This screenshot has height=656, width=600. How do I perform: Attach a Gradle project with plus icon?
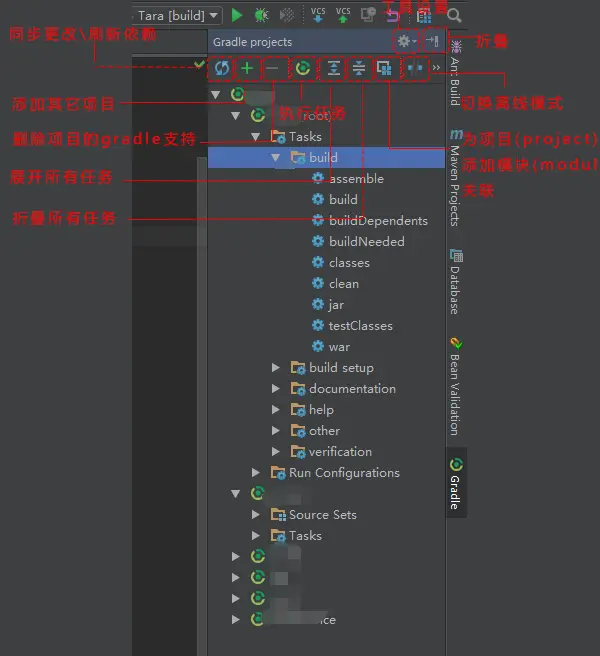247,68
